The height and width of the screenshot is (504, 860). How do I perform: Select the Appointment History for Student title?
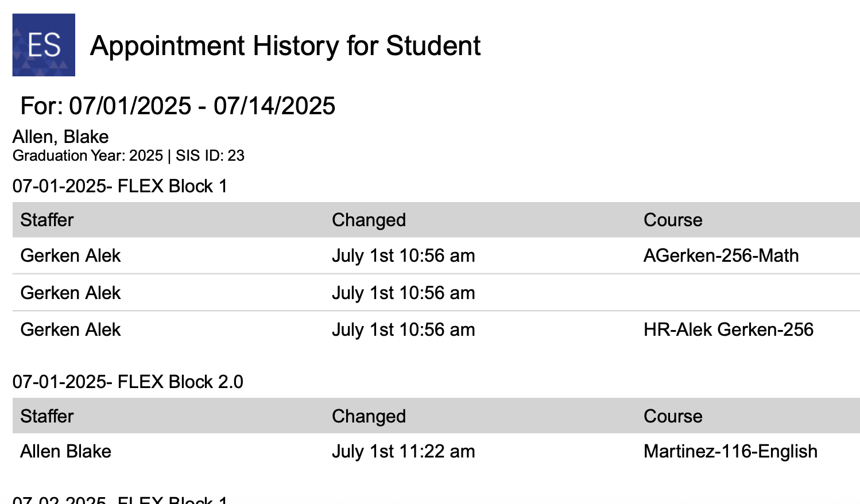pyautogui.click(x=285, y=46)
